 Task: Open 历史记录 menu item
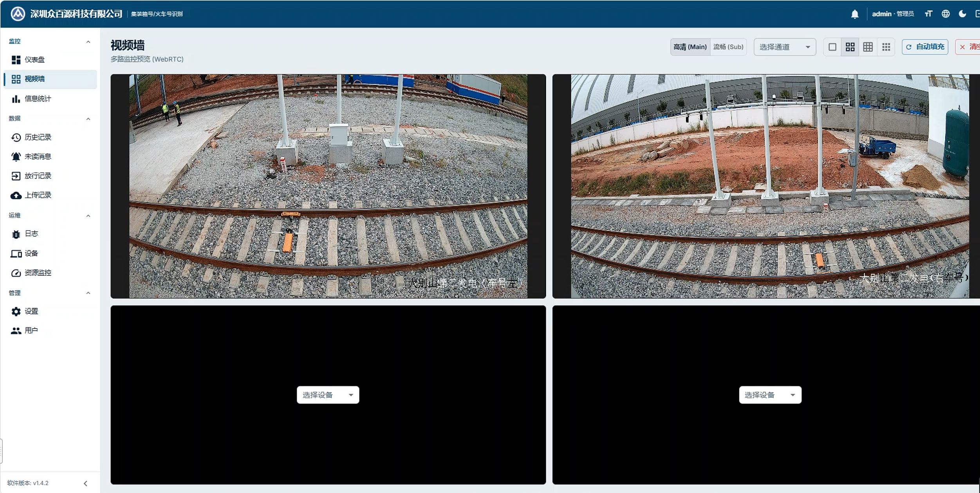point(50,137)
